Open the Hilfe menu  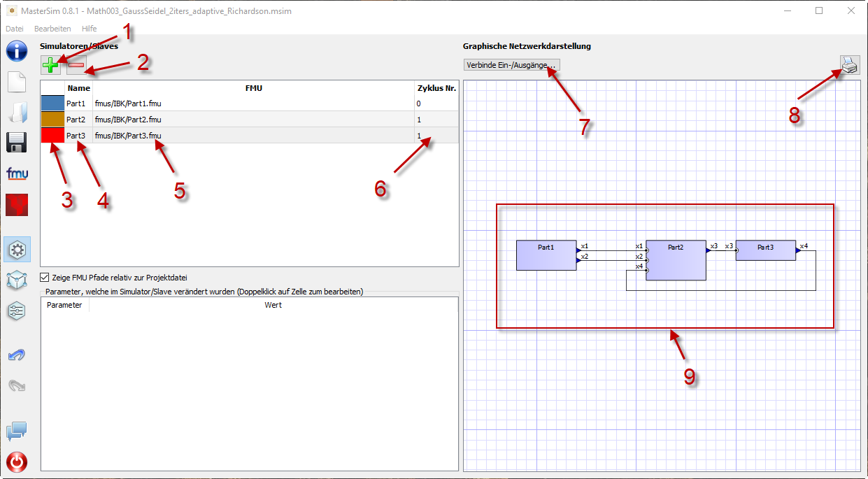coord(90,29)
